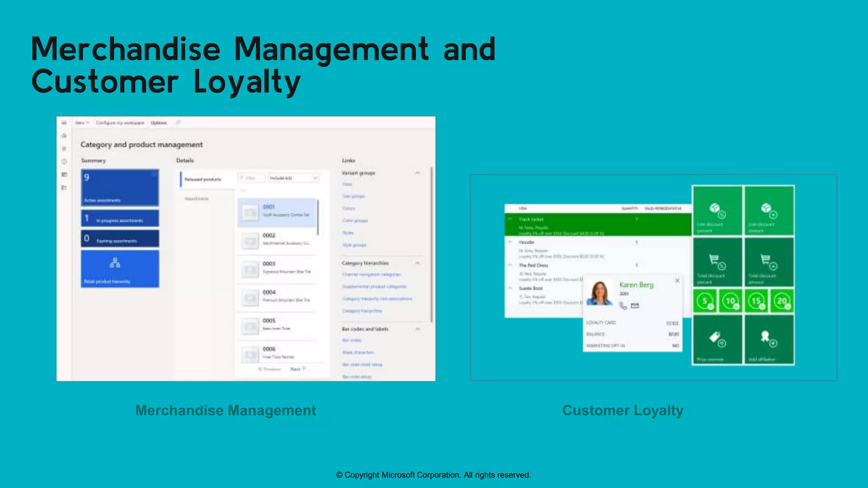Click the email icon on Karen Berg card
The image size is (868, 488).
pyautogui.click(x=635, y=305)
